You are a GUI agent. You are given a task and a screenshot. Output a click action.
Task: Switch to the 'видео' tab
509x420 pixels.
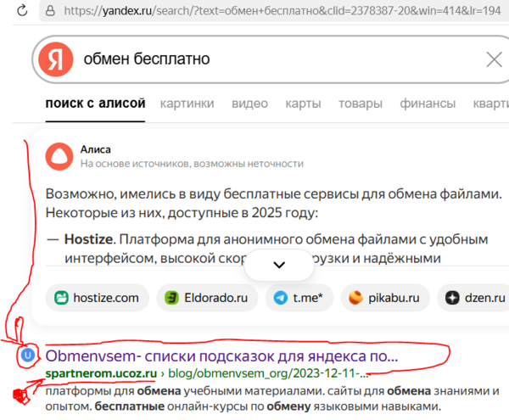pyautogui.click(x=249, y=104)
